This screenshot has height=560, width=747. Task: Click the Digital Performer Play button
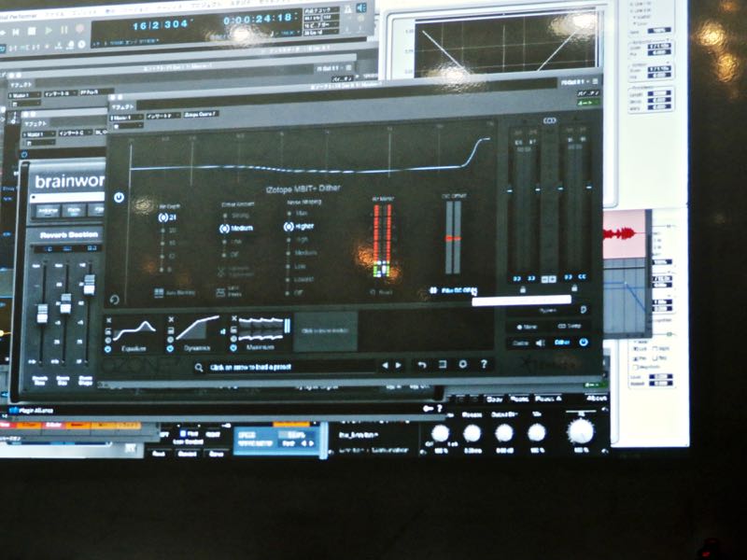(49, 31)
